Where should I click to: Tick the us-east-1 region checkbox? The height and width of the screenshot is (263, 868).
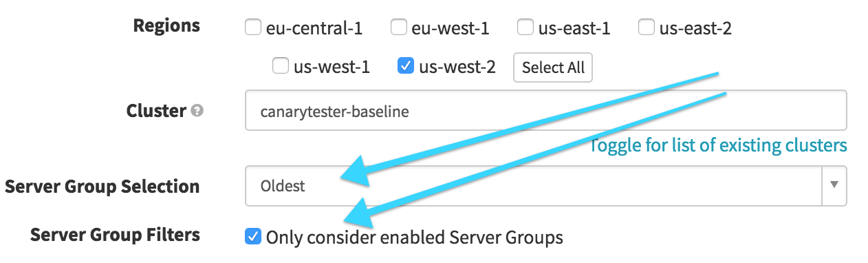(525, 28)
